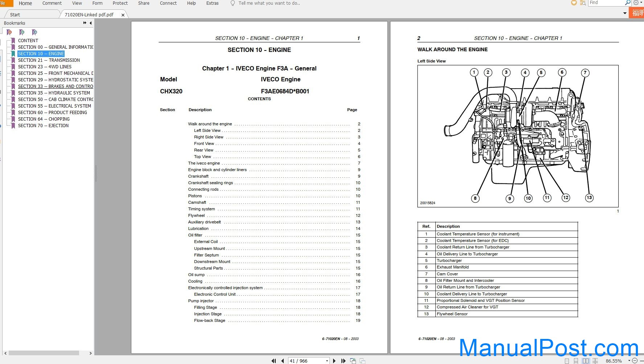
Task: Open the settings gear icon
Action: [x=636, y=3]
